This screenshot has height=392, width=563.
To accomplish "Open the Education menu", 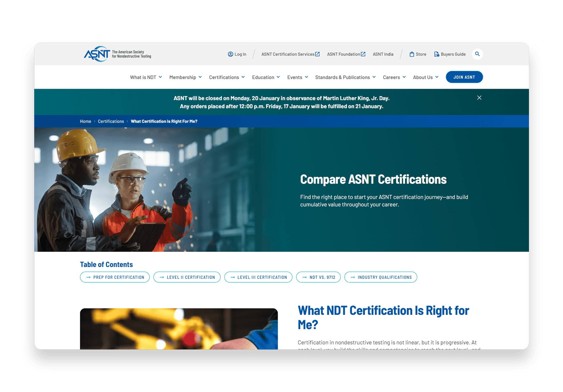I will (x=266, y=77).
